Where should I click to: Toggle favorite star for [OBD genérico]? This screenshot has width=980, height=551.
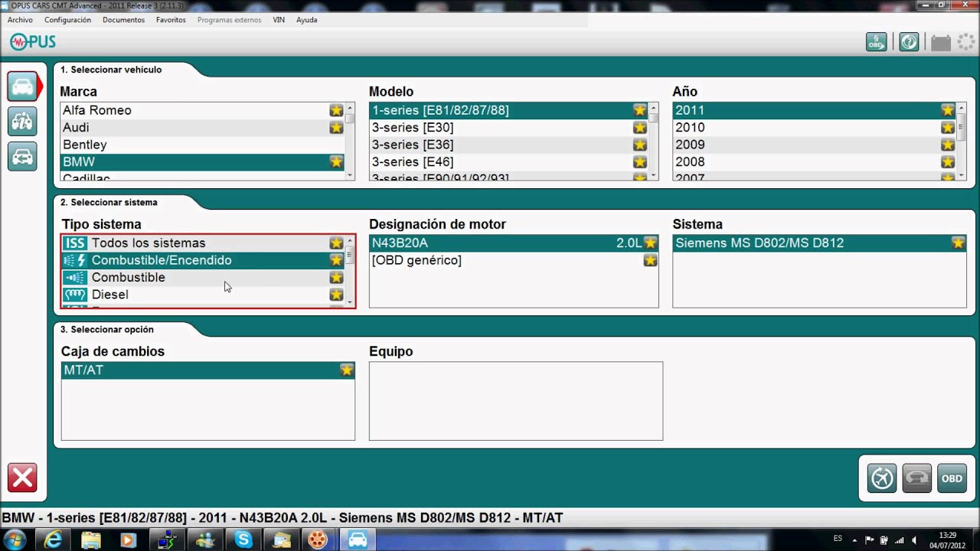(651, 260)
